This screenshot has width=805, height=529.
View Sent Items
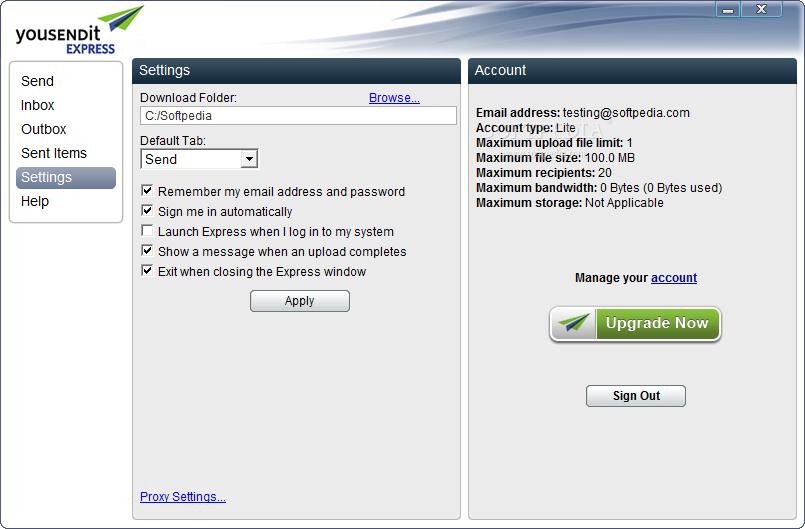pyautogui.click(x=54, y=153)
